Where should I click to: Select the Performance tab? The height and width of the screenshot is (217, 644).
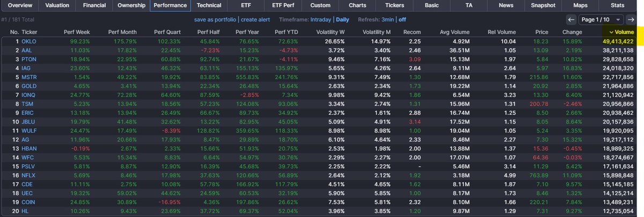[170, 6]
